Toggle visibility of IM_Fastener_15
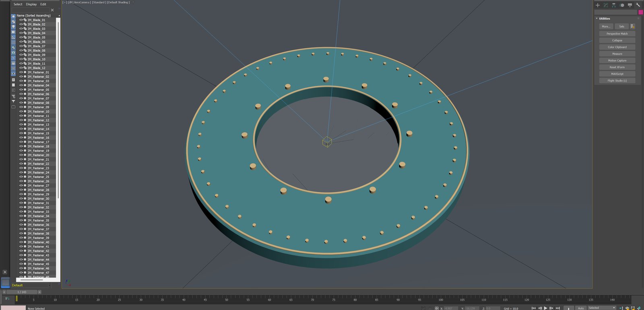Screen dimensions: 644x310 (21, 133)
